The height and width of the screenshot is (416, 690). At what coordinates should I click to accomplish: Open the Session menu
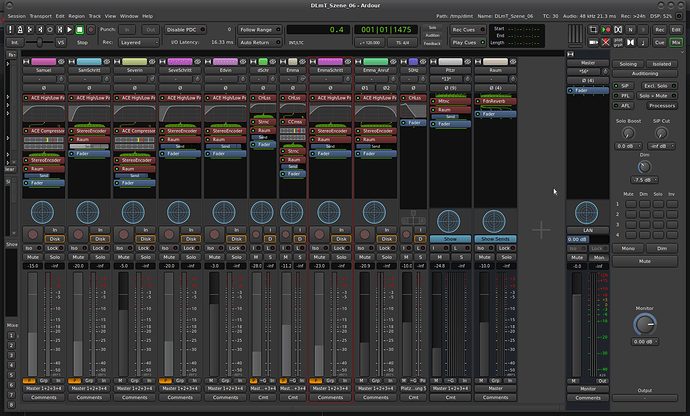pyautogui.click(x=16, y=17)
